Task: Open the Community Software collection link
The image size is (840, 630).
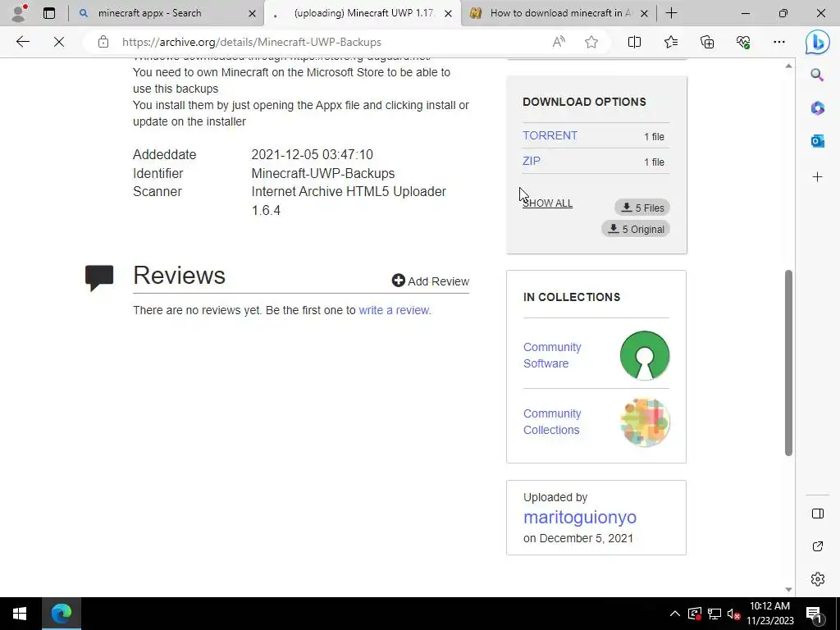Action: (x=552, y=355)
